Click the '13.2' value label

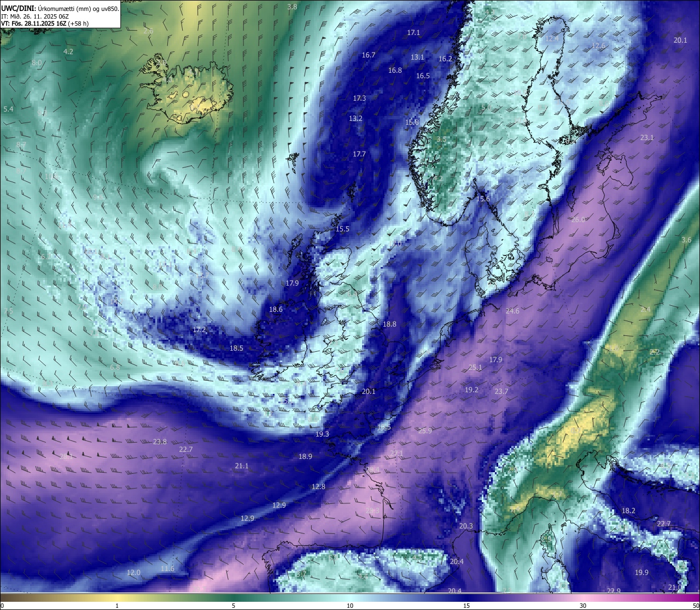(355, 118)
